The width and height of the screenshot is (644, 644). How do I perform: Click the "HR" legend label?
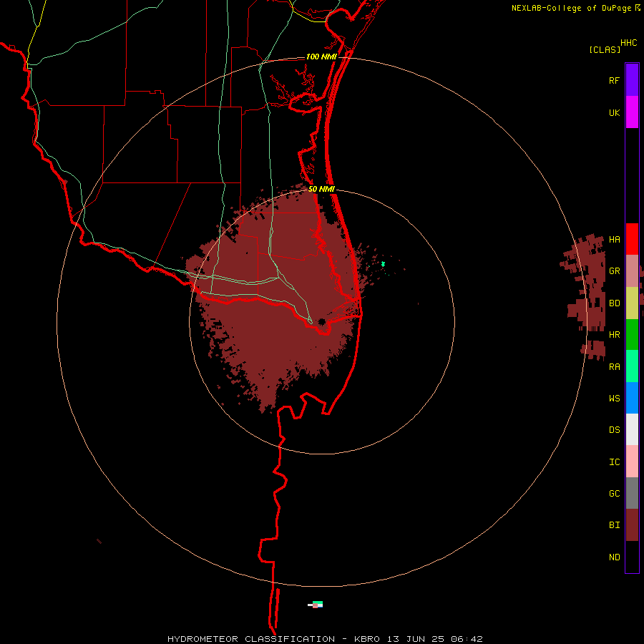pyautogui.click(x=614, y=335)
